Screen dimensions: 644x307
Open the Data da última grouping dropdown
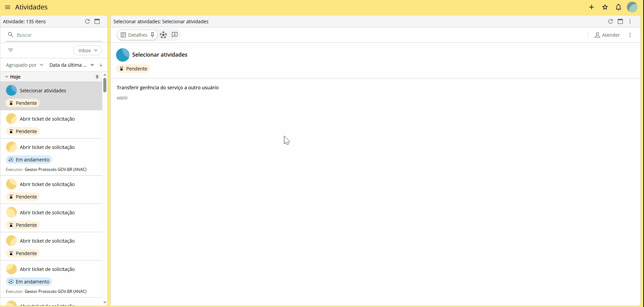[72, 65]
